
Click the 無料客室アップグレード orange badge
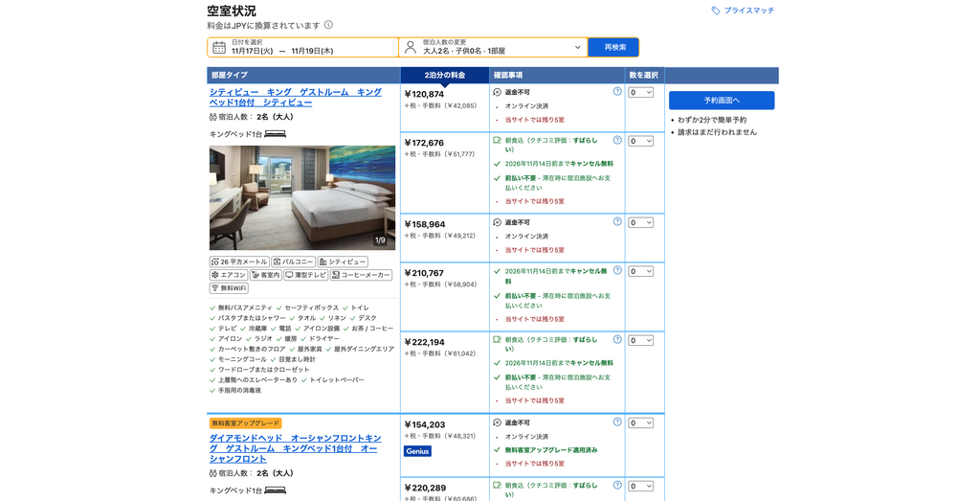[x=246, y=423]
